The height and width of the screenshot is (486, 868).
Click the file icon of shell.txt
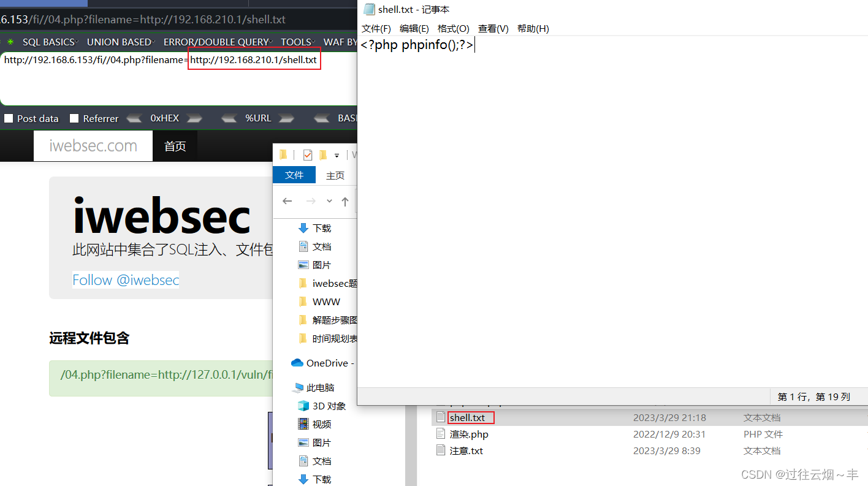point(441,417)
